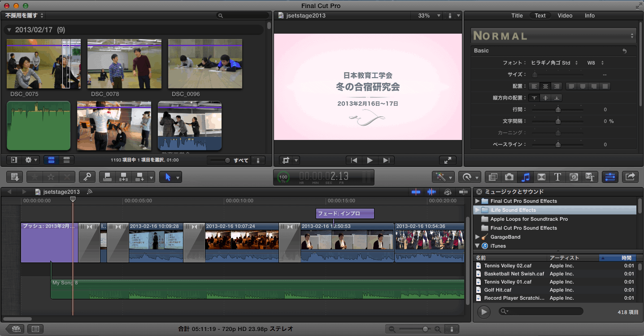Show the Effects browser
Image resolution: width=644 pixels, height=336 pixels.
click(493, 177)
